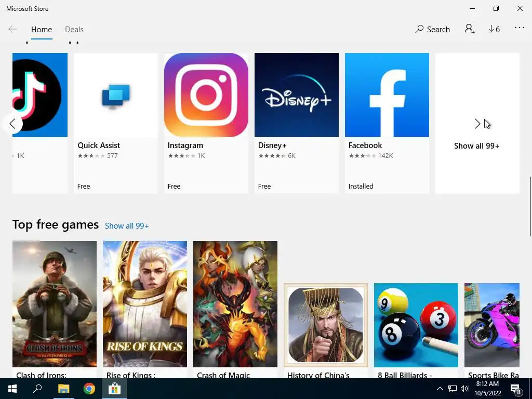
Task: Click Facebook's Installed status label
Action: click(x=361, y=187)
